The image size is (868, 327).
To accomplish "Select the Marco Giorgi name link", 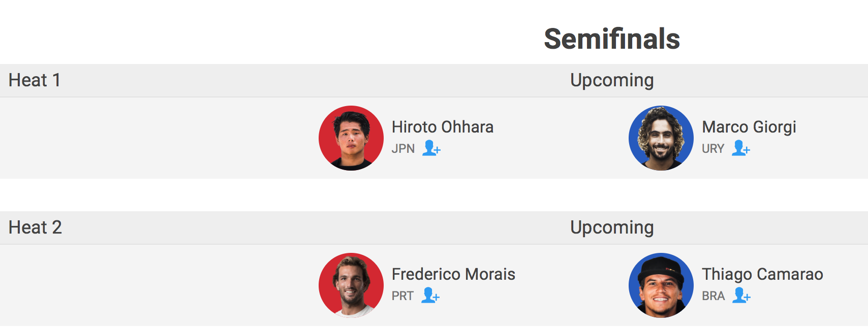I will (x=749, y=127).
